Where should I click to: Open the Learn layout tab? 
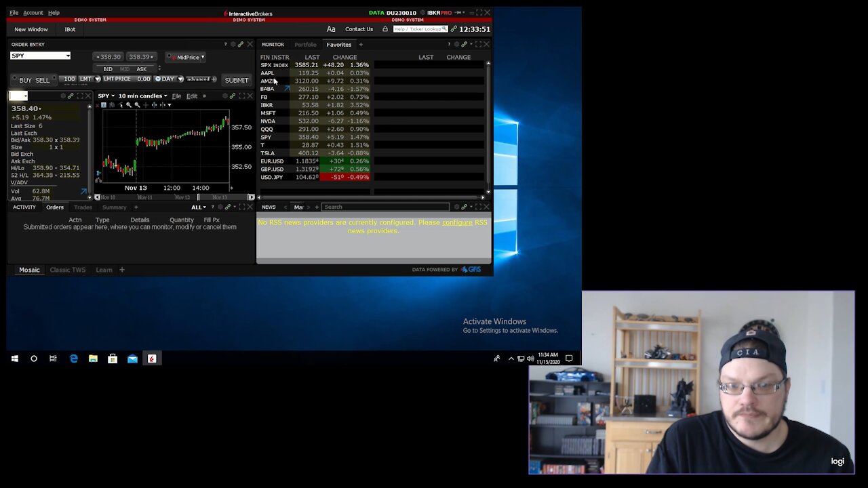[104, 270]
